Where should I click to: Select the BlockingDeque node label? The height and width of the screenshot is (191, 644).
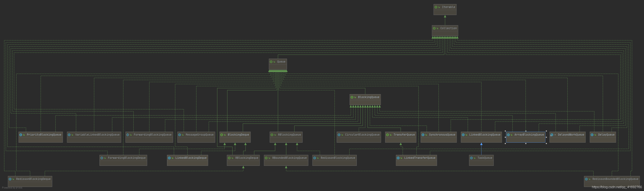pos(238,135)
